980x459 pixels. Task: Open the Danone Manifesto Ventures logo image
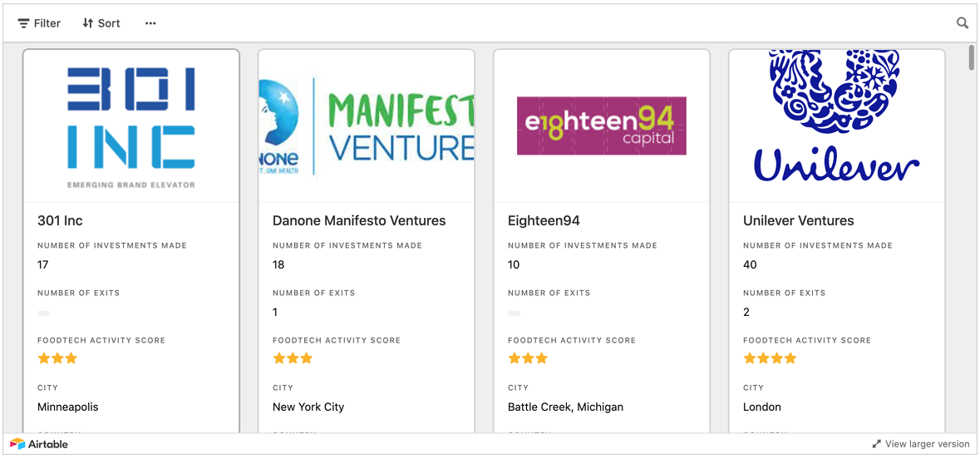(x=367, y=126)
